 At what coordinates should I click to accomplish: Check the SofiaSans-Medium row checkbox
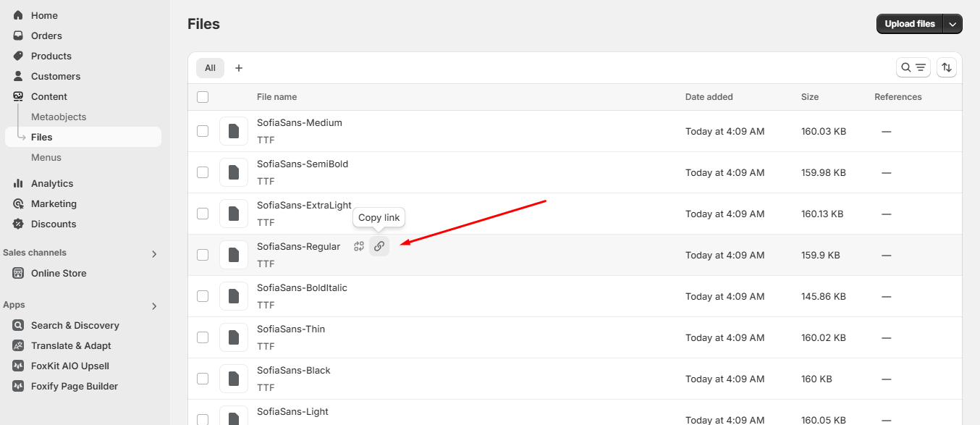pos(203,131)
